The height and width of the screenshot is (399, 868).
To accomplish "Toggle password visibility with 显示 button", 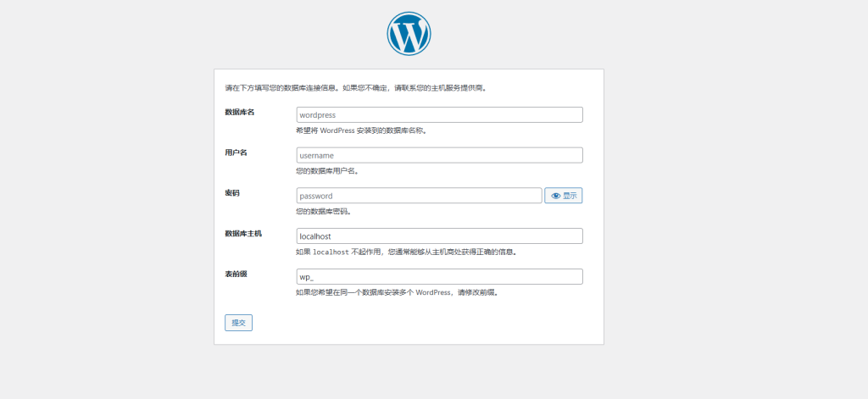I will coord(564,196).
